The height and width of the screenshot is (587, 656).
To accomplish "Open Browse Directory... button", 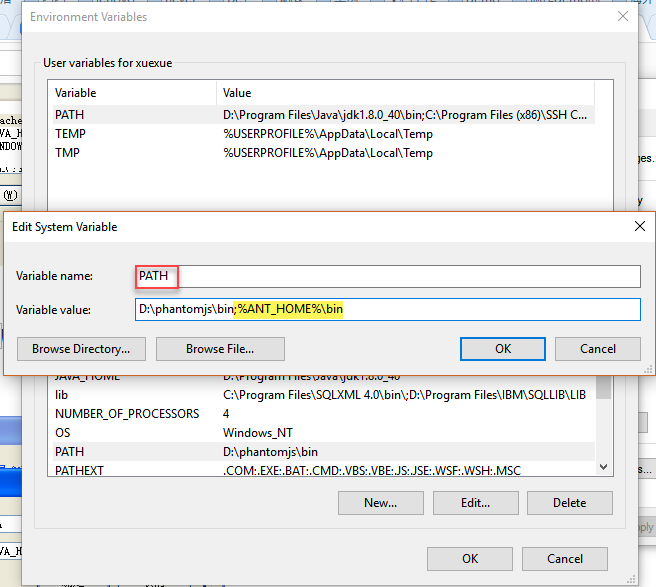I will pos(81,349).
